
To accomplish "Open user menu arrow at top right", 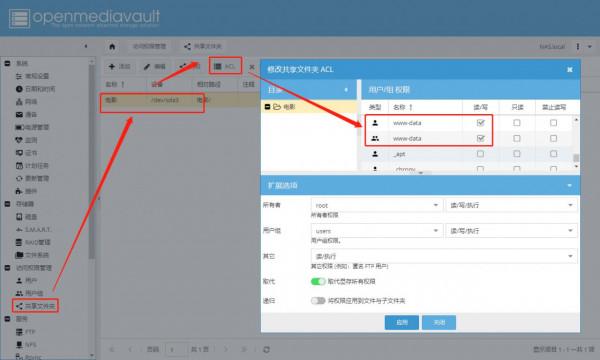I will [590, 46].
